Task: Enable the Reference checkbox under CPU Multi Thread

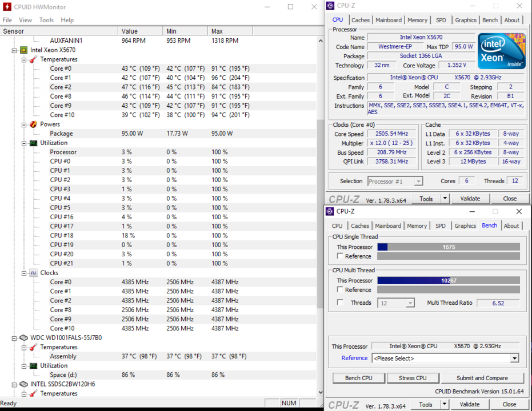Action: (x=340, y=289)
